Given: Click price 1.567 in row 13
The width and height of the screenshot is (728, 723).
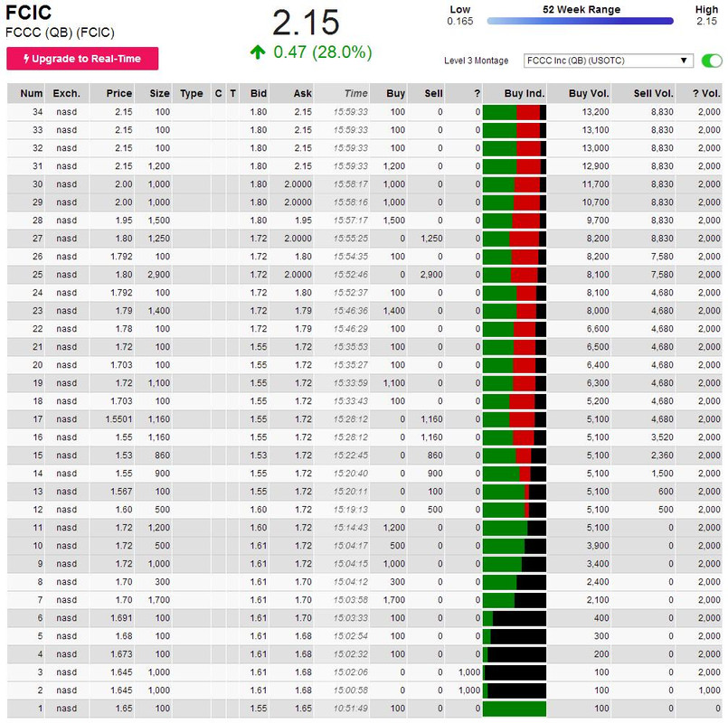Looking at the screenshot, I should pos(121,492).
